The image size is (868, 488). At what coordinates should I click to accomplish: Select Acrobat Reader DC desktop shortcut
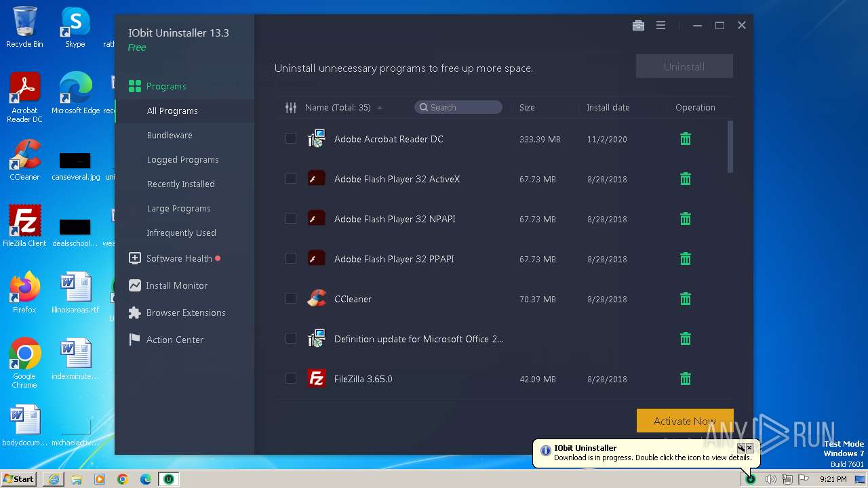click(24, 98)
